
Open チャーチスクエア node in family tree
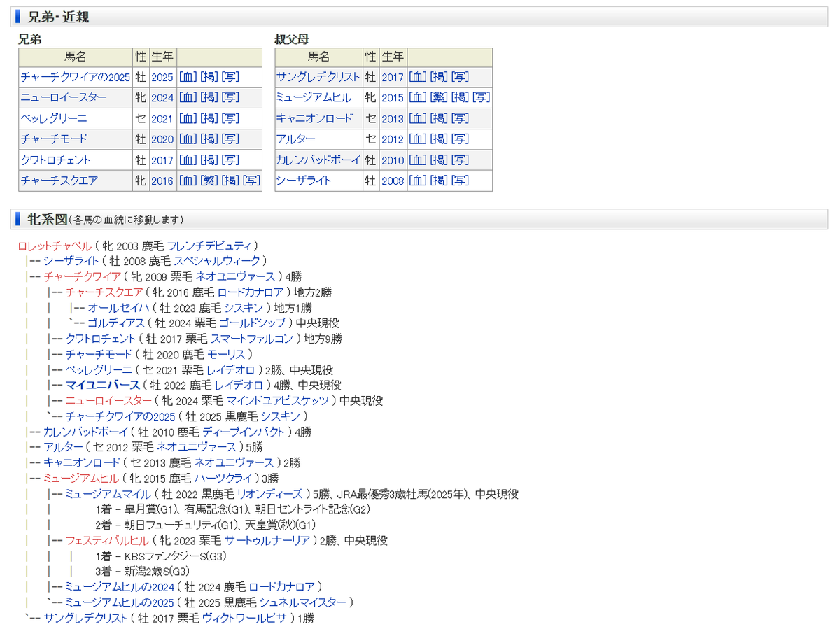tap(104, 292)
